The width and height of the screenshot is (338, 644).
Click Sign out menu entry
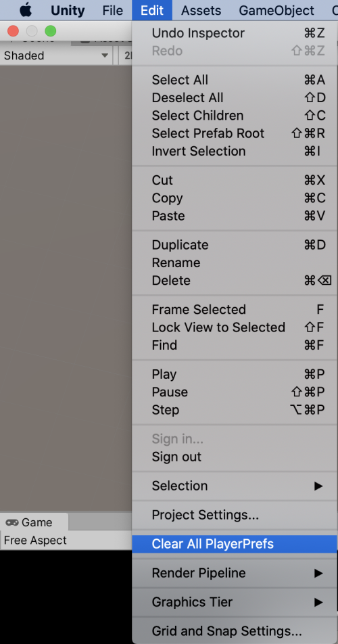click(x=235, y=457)
